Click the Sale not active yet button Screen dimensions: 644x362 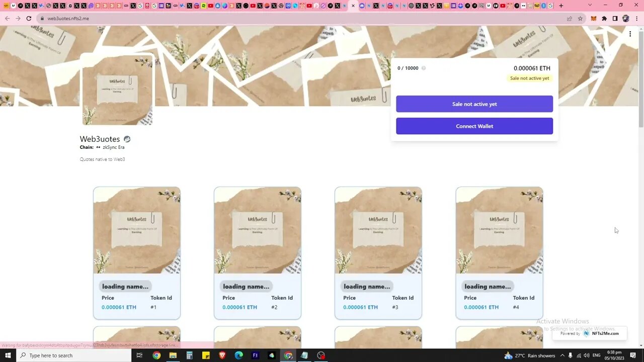tap(474, 104)
